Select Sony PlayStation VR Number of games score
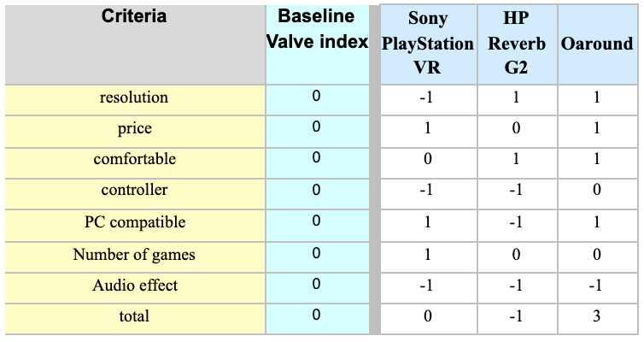The image size is (644, 342). tap(428, 256)
